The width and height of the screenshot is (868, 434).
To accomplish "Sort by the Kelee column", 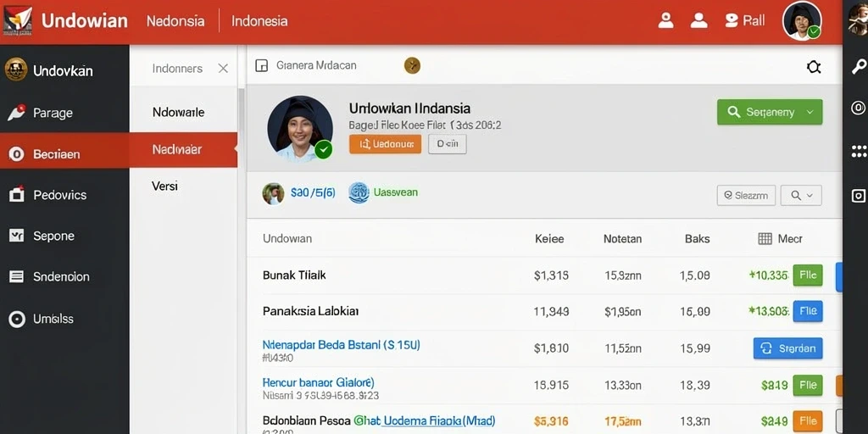I will pyautogui.click(x=549, y=239).
